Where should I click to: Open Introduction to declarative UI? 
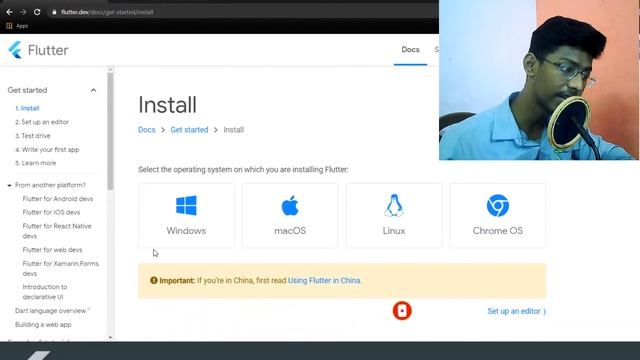(x=45, y=292)
